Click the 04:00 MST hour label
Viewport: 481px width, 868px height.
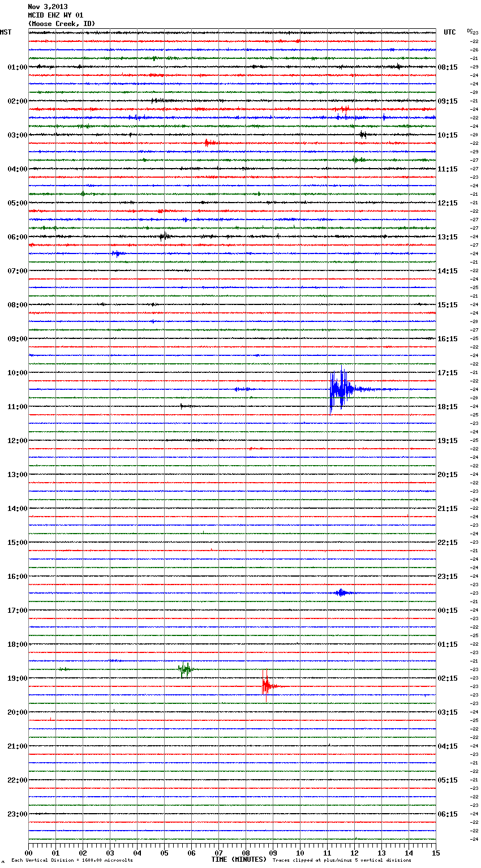tap(18, 169)
